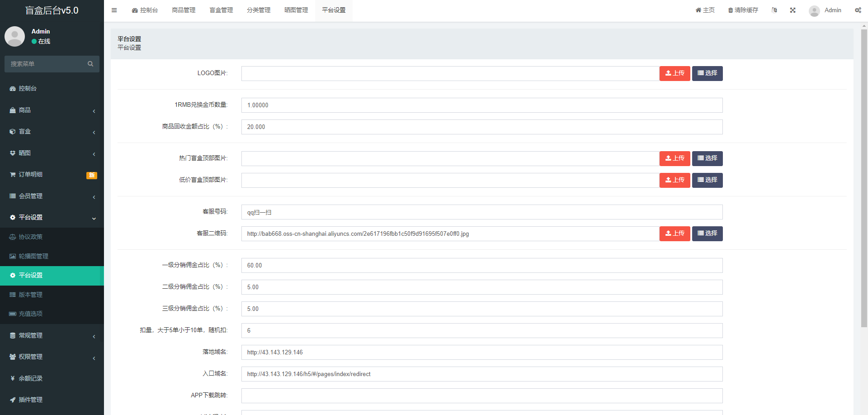Click the 上传 button for LOGO图片

click(675, 73)
